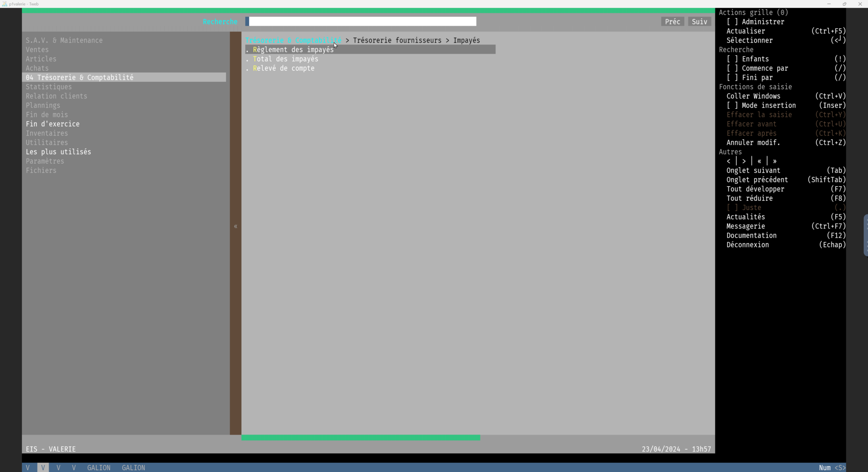Open Trésorerie & Comptabilité breadcrumb link

[x=293, y=40]
